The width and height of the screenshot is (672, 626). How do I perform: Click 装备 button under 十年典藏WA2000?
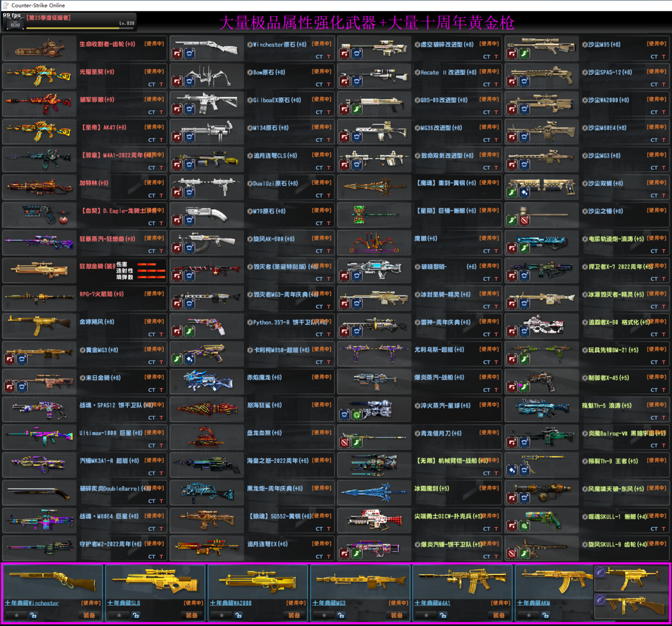tap(294, 615)
